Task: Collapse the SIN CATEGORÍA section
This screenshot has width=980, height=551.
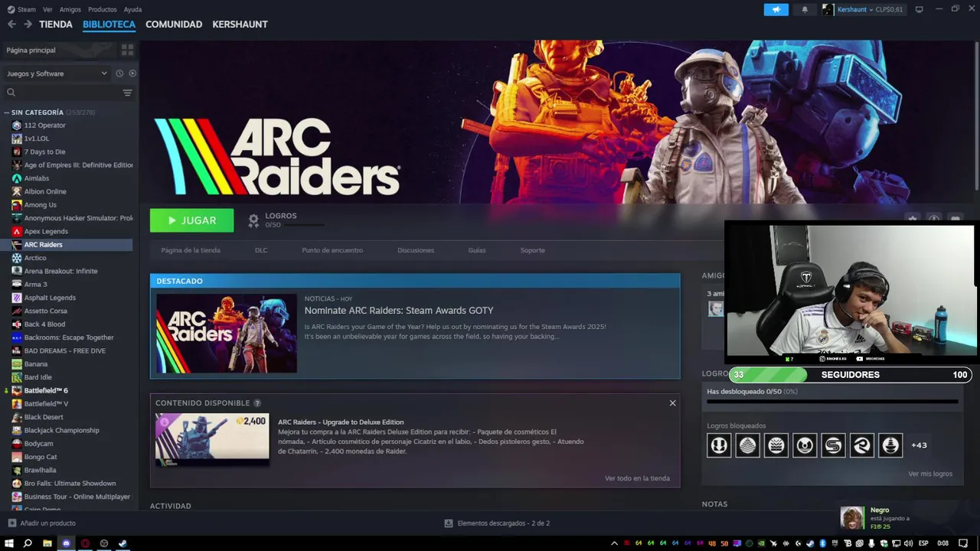Action: 6,112
